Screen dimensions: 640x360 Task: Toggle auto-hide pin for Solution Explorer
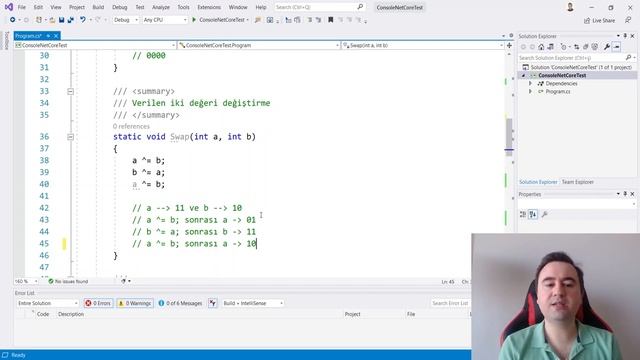tap(625, 36)
